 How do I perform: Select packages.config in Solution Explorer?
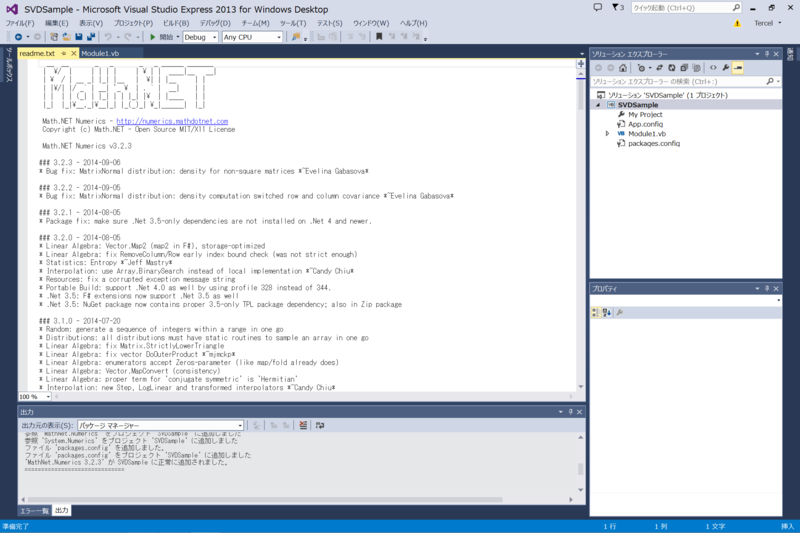point(654,143)
